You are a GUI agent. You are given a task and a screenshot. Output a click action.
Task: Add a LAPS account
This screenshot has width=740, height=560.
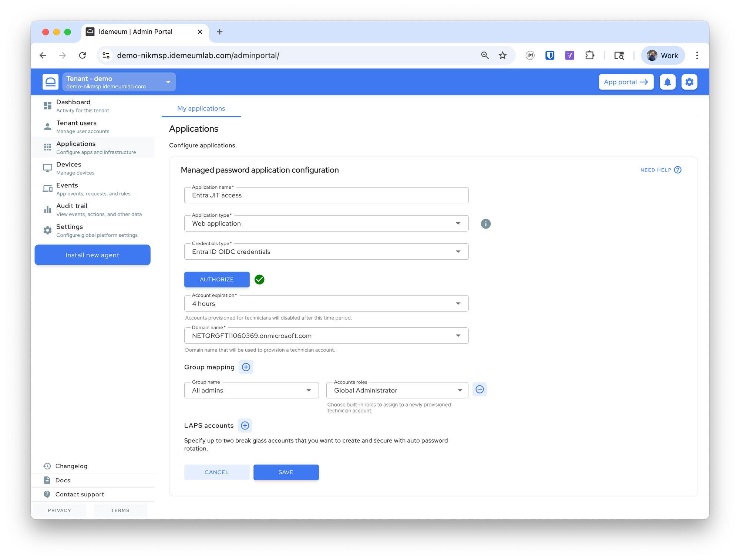(245, 425)
